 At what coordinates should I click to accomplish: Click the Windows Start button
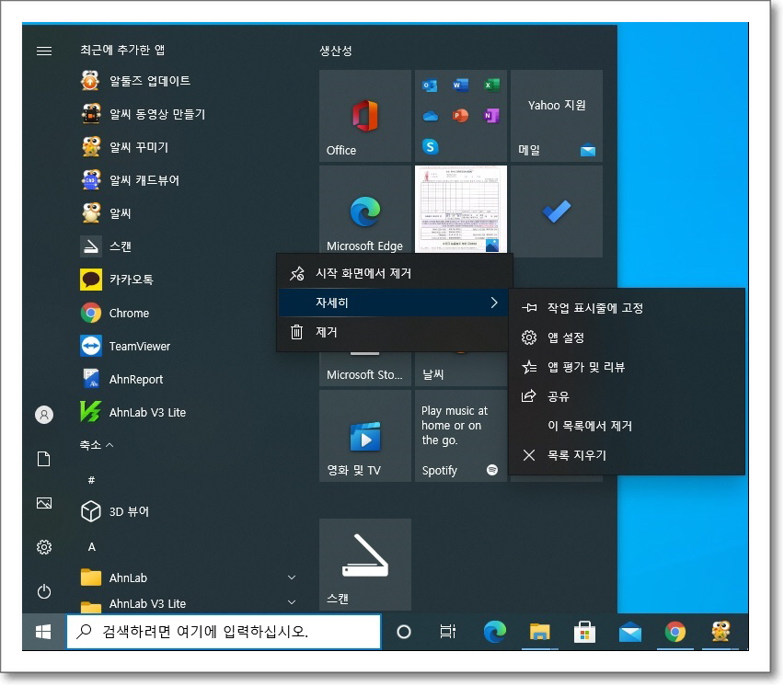43,632
